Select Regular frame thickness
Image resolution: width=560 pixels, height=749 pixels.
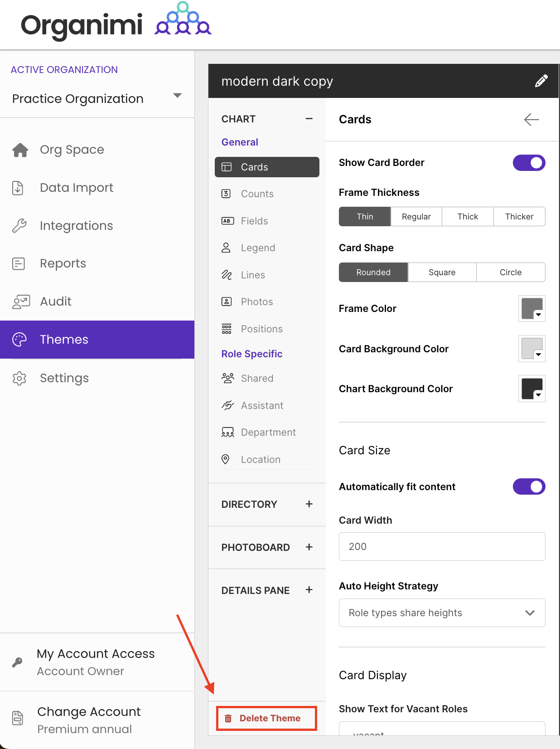[x=416, y=217]
